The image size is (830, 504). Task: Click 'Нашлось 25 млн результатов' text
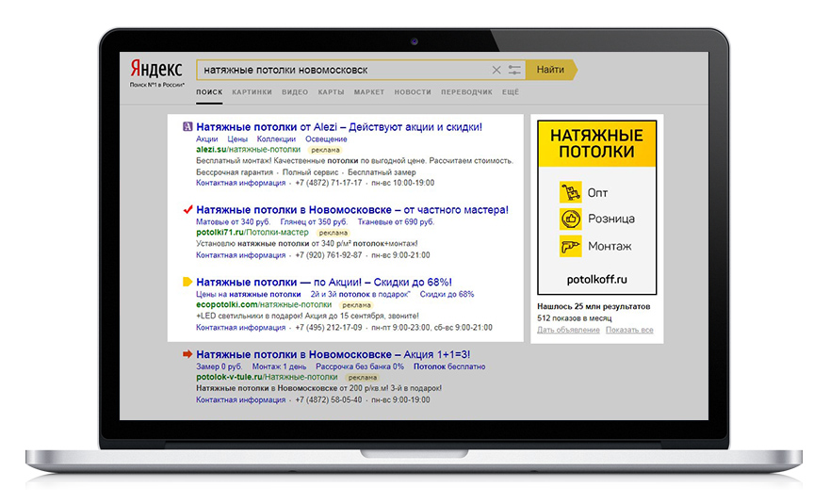tap(594, 306)
